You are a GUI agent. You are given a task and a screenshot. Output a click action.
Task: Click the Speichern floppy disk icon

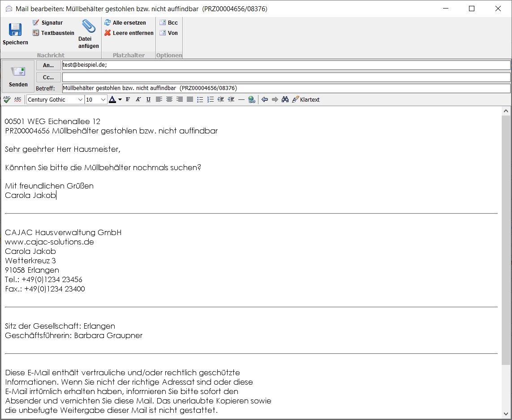[x=15, y=30]
